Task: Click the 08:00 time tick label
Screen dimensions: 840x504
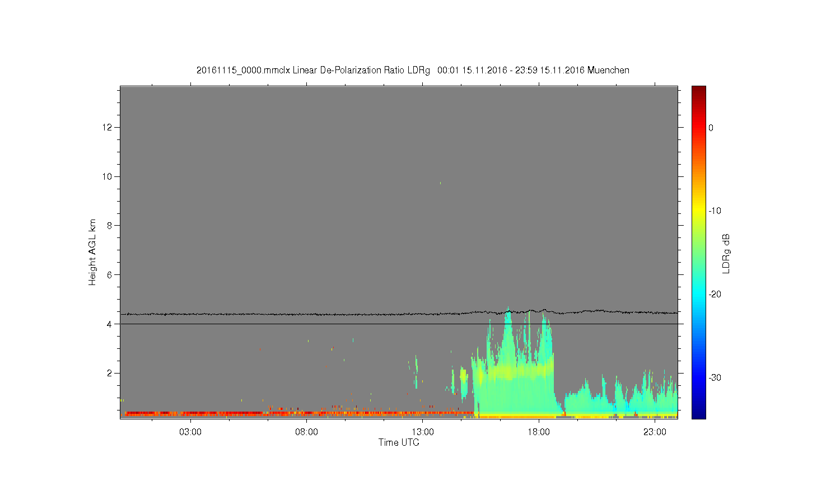Action: [307, 432]
